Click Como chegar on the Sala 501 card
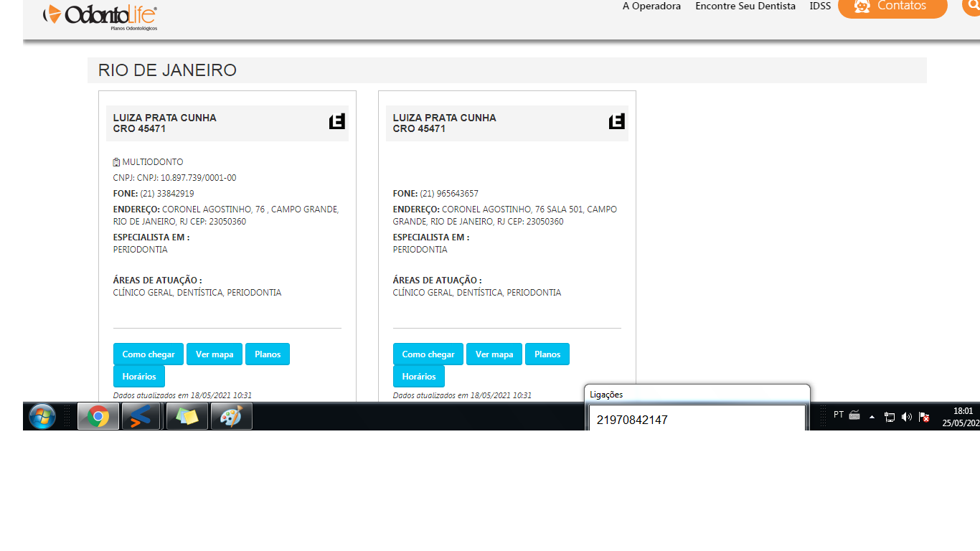This screenshot has width=980, height=551. (428, 354)
